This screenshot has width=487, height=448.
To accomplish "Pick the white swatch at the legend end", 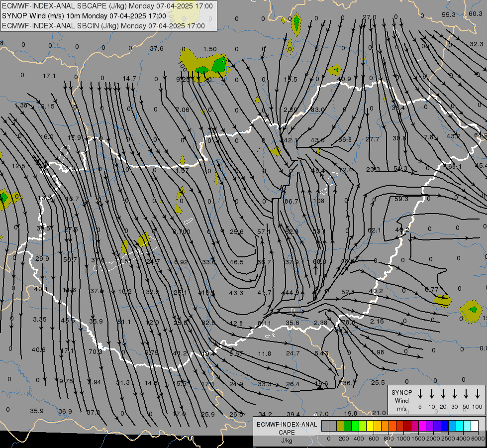I will (x=474, y=426).
